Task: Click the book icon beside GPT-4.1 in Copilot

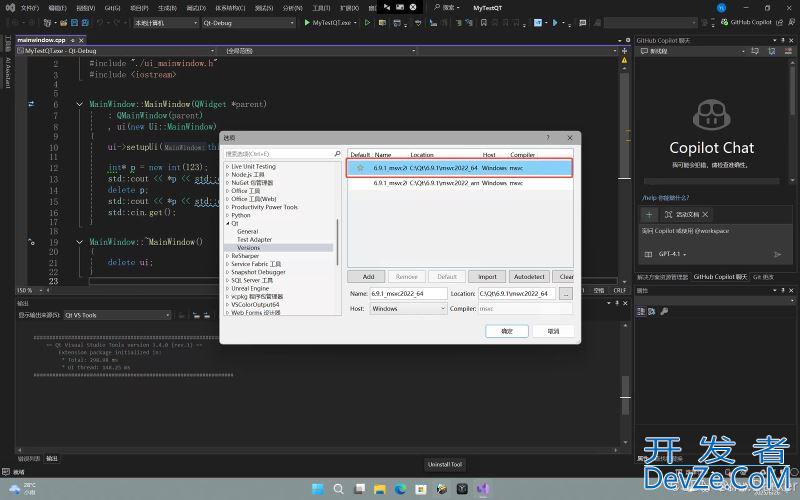Action: [648, 254]
